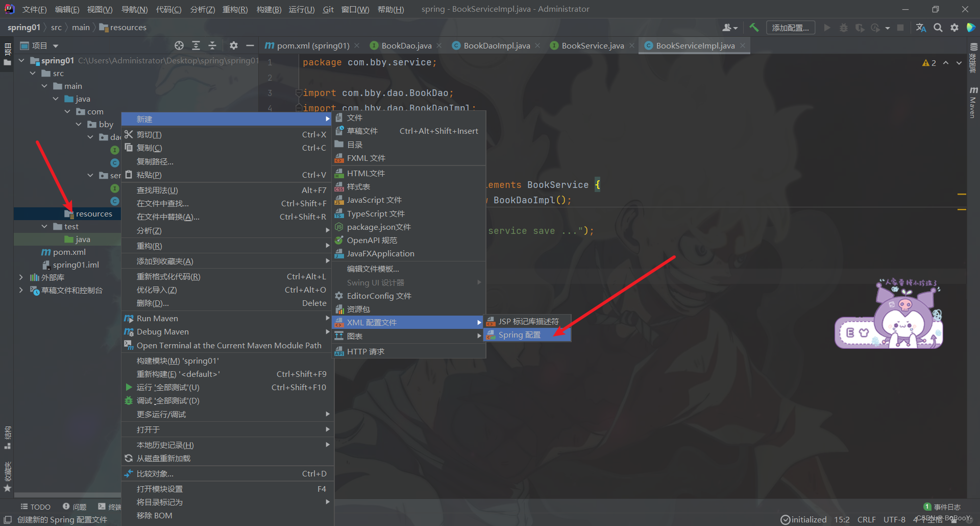This screenshot has height=526, width=980.
Task: Select 资源包 menu entry
Action: [x=408, y=309]
